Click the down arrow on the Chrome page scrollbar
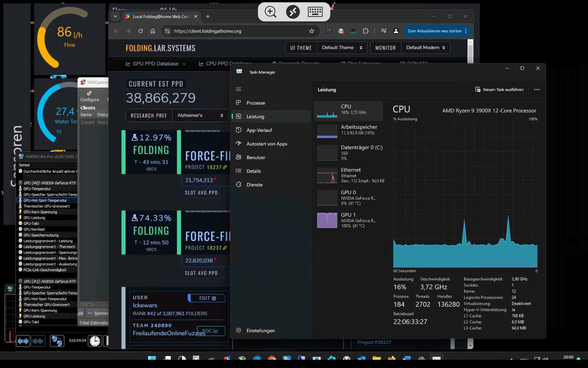The image size is (588, 368). (470, 346)
